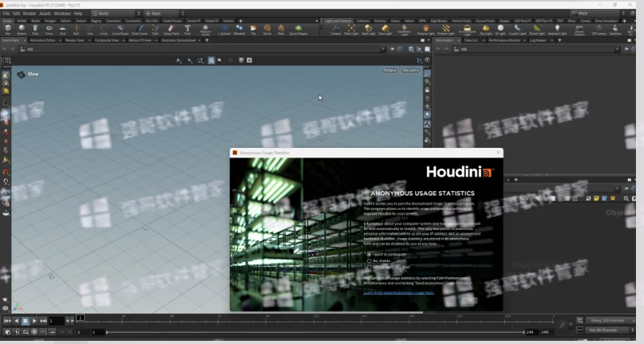Viewport: 644px width, 344px height.
Task: Click the current frame number field
Action: click(57, 321)
